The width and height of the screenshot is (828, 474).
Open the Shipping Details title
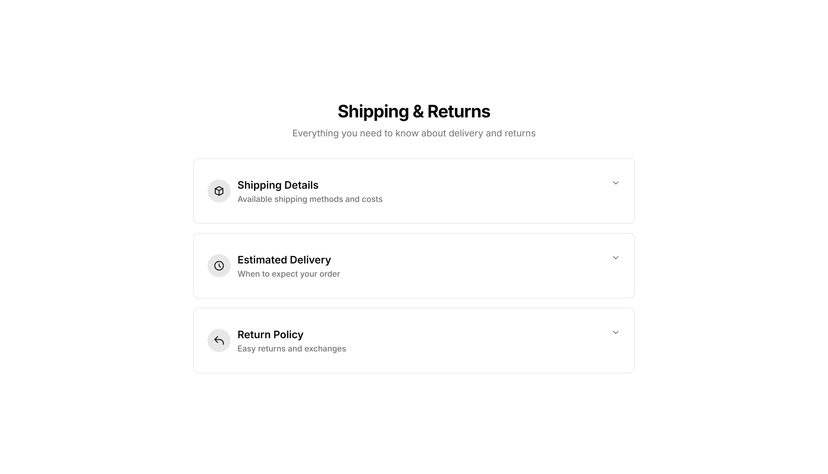pos(278,185)
